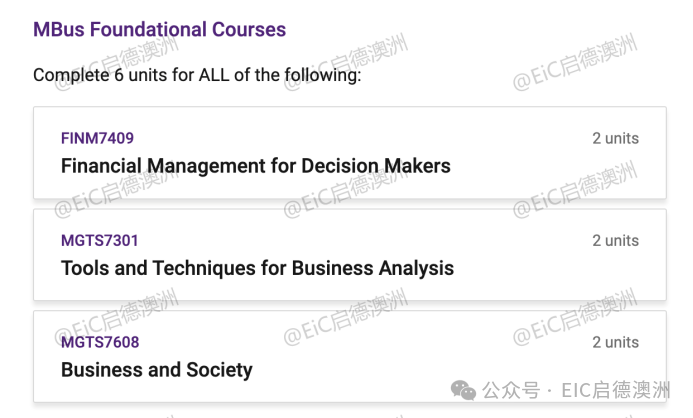Open the MGTS7608 course code link

[x=100, y=342]
